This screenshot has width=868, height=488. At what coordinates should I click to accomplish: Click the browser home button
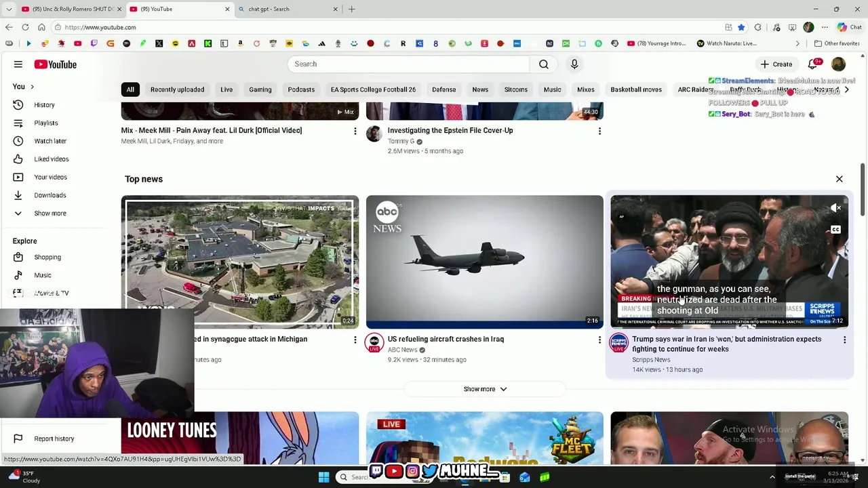coord(41,27)
